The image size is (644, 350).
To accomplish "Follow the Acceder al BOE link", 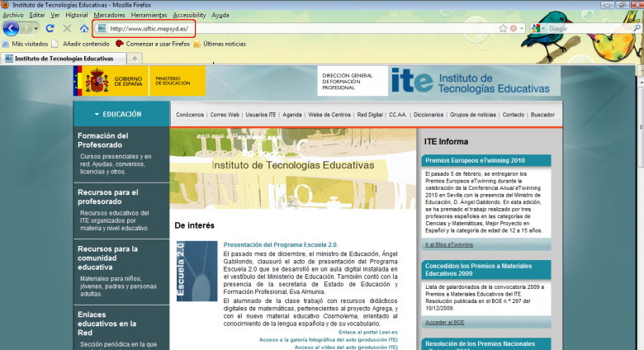I will 444,323.
